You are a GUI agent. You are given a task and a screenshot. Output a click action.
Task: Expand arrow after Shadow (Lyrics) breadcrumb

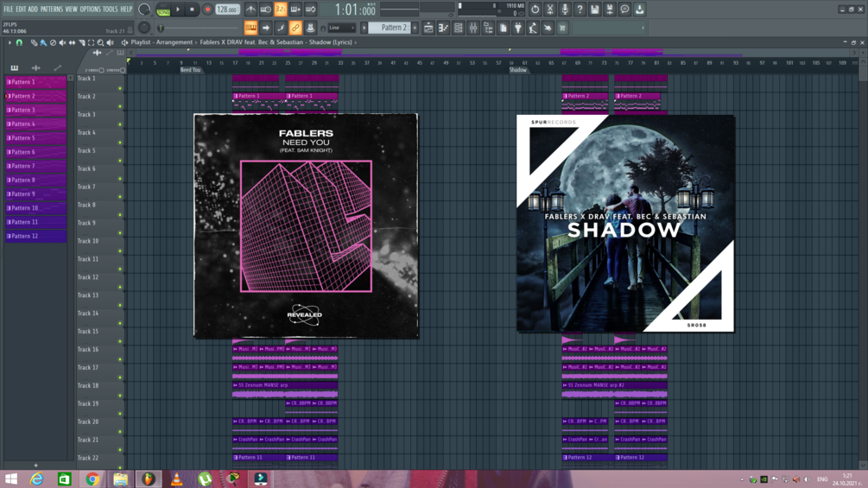point(355,42)
